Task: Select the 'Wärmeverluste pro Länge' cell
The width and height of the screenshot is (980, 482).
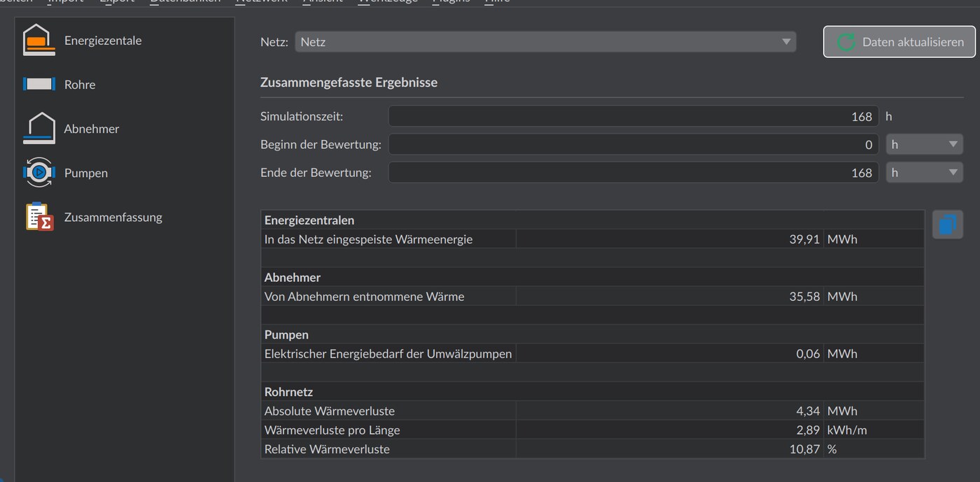Action: coord(388,430)
